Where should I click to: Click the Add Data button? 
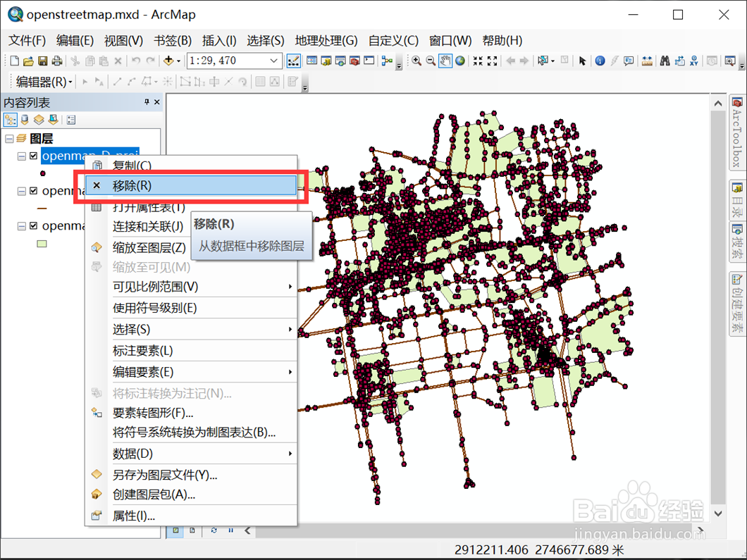pos(168,61)
